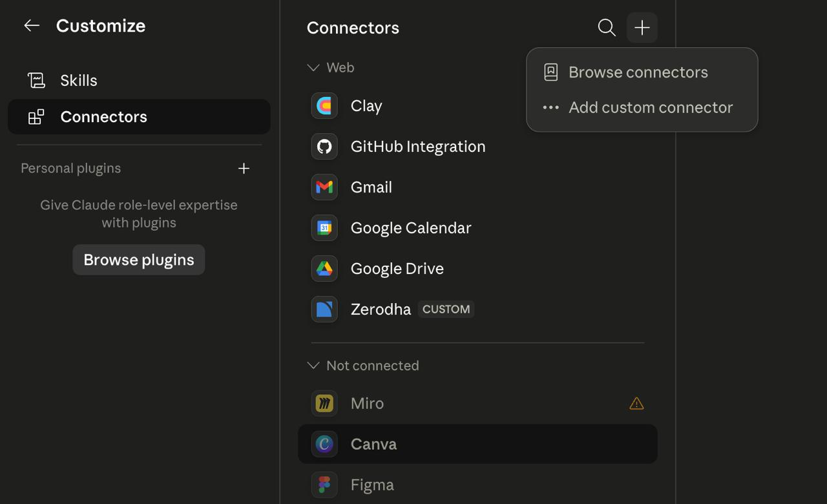Viewport: 827px width, 504px height.
Task: Open GitHub Integration connector
Action: pyautogui.click(x=477, y=147)
